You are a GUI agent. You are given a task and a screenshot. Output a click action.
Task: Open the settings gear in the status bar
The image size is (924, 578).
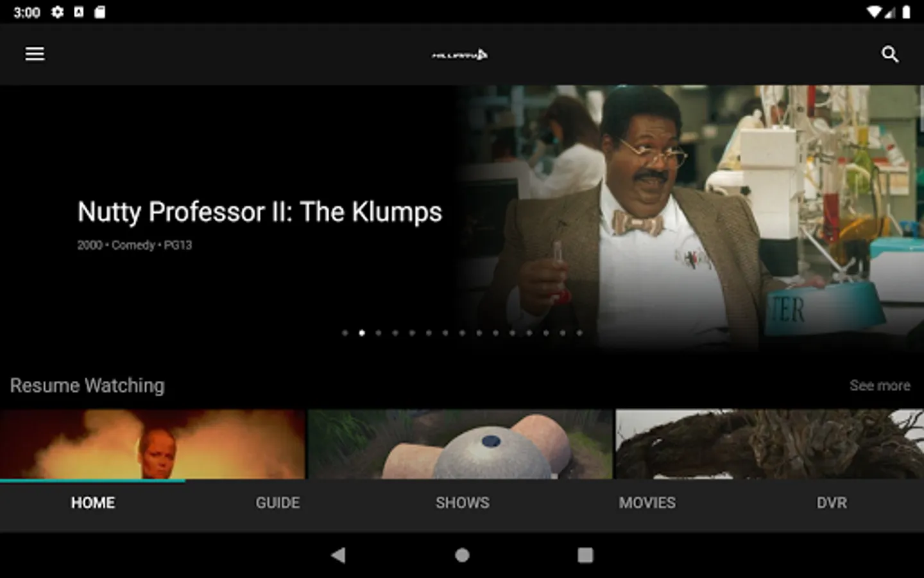pos(57,12)
